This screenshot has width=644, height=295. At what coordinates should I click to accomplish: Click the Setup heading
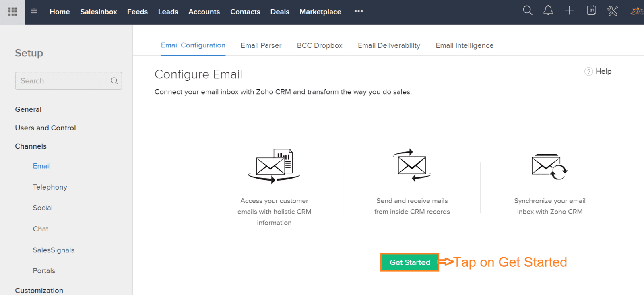tap(29, 53)
